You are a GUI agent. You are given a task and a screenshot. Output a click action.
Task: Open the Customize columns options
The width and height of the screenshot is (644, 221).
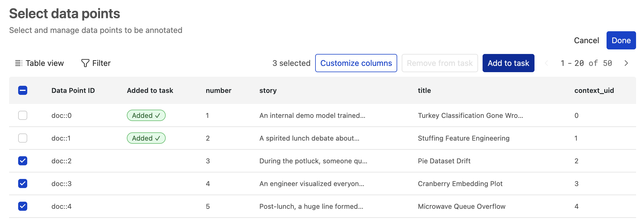click(356, 63)
